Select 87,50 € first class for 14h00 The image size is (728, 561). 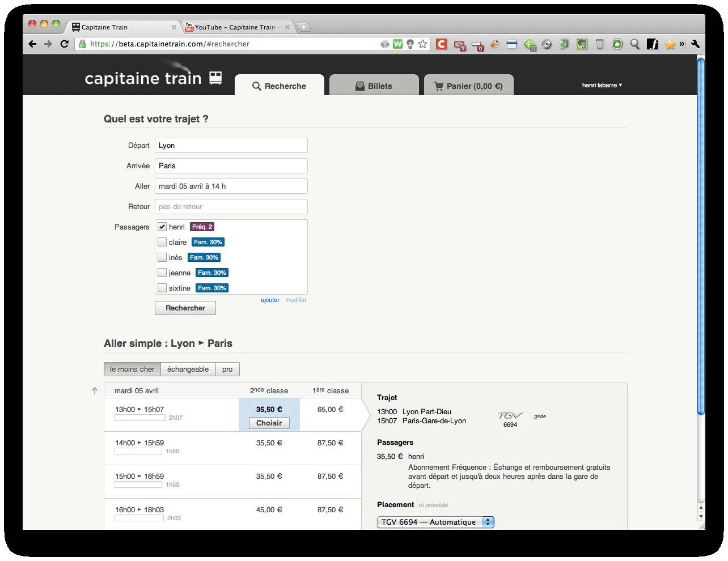[331, 443]
